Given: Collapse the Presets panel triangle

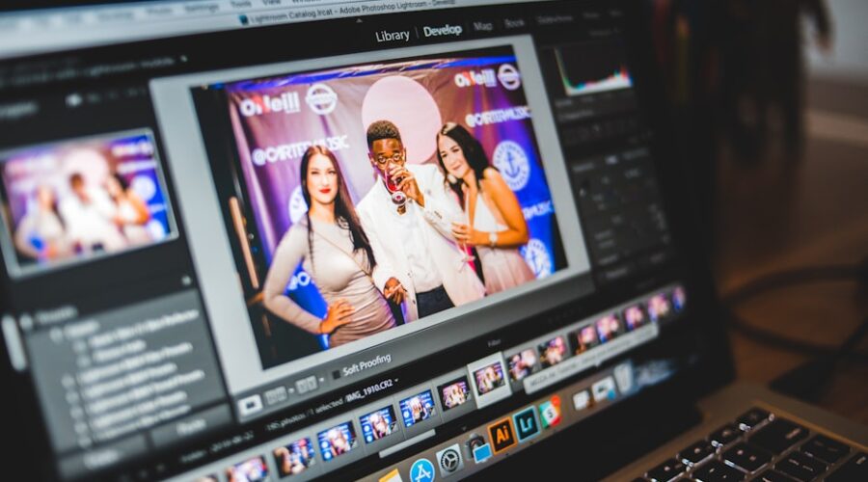Looking at the screenshot, I should point(25,322).
